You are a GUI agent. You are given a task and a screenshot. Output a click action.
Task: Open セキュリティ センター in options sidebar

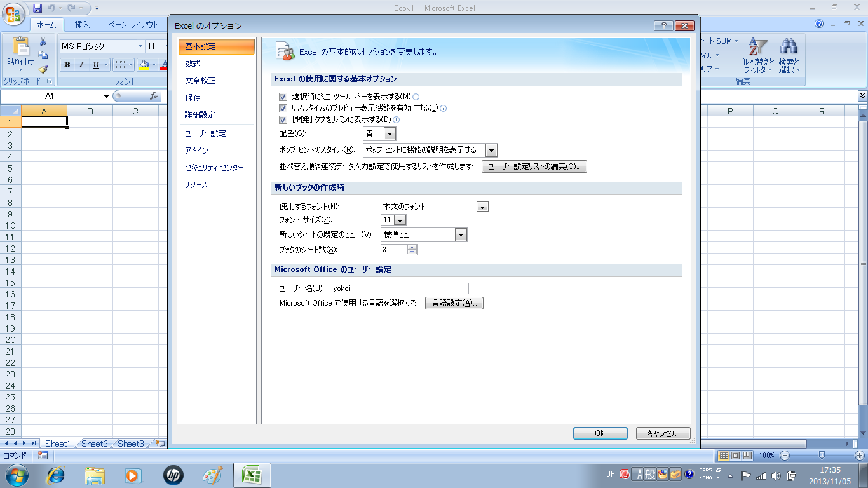tap(214, 168)
